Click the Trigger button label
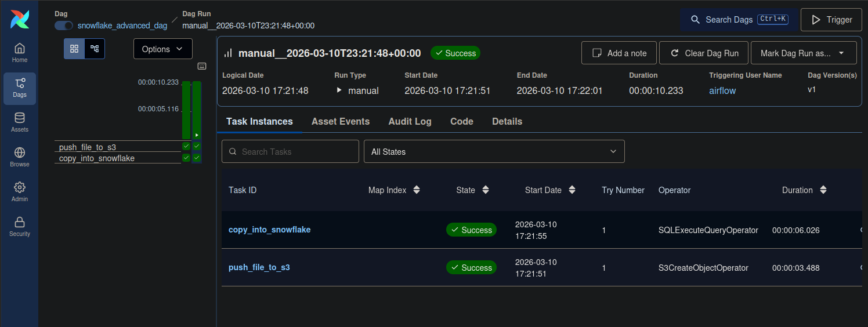868x327 pixels. pyautogui.click(x=840, y=20)
